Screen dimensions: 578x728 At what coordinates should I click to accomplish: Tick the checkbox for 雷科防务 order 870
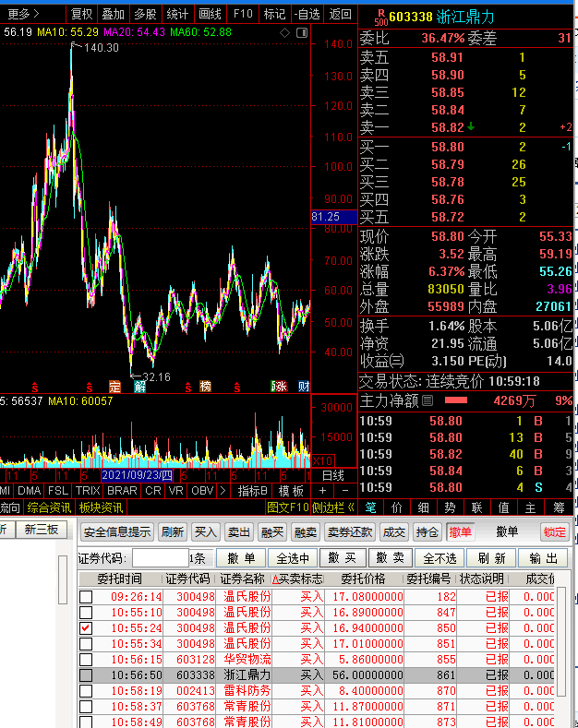86,691
